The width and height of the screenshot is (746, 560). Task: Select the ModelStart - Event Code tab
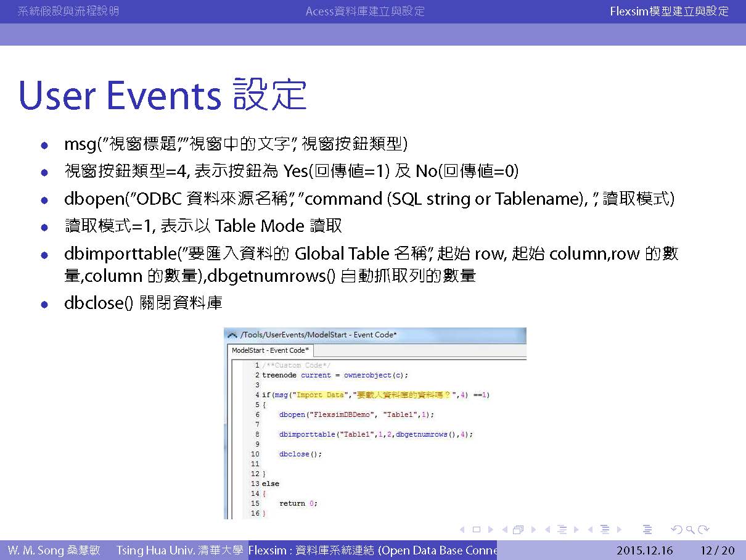(x=270, y=350)
